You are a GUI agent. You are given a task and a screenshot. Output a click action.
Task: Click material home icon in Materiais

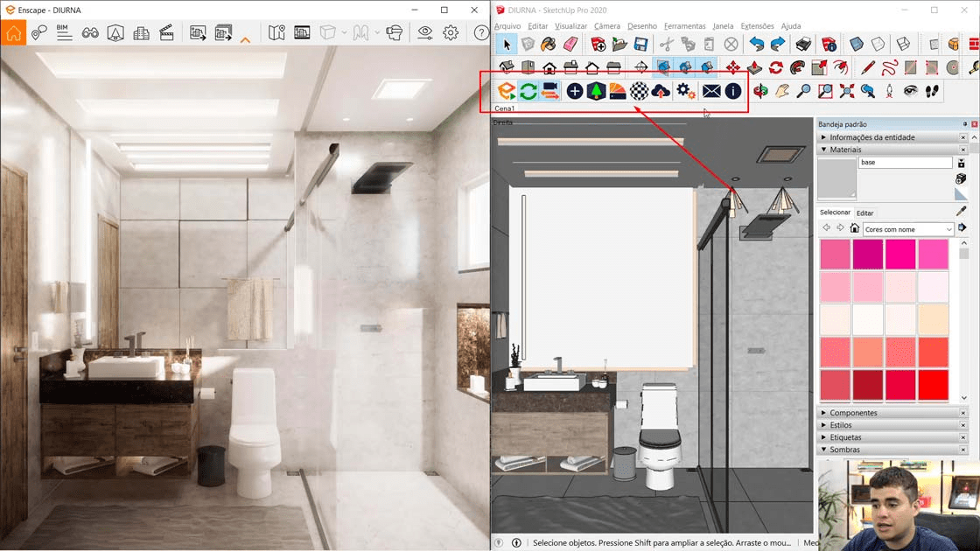coord(854,228)
